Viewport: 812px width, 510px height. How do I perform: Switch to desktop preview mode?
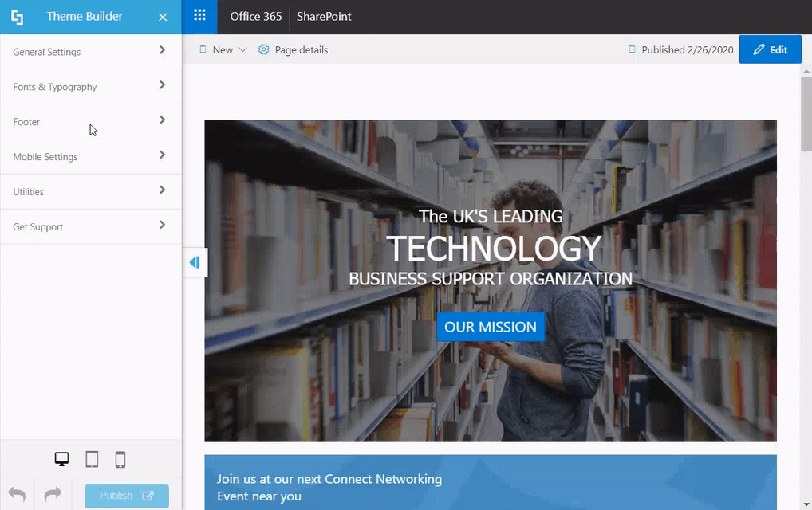[x=61, y=459]
